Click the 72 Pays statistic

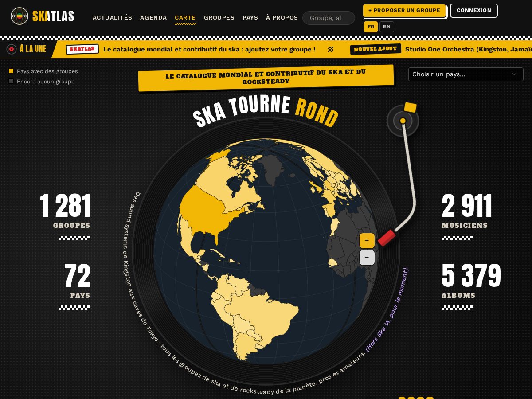tap(77, 281)
